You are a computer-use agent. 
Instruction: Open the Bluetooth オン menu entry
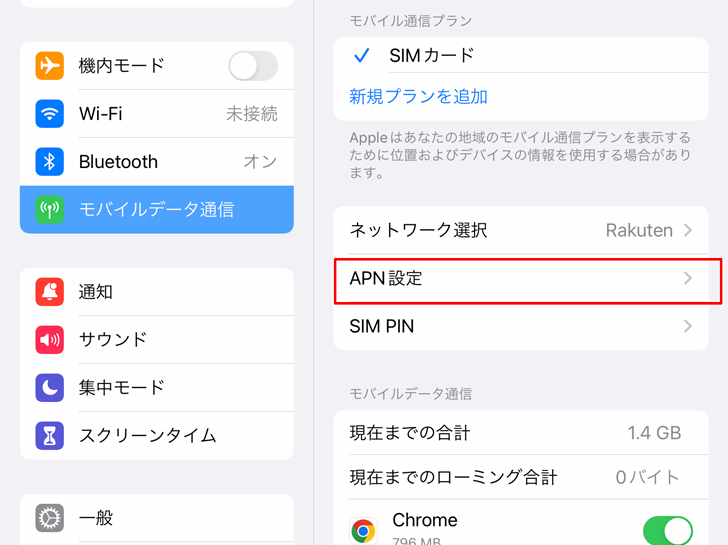tap(157, 162)
